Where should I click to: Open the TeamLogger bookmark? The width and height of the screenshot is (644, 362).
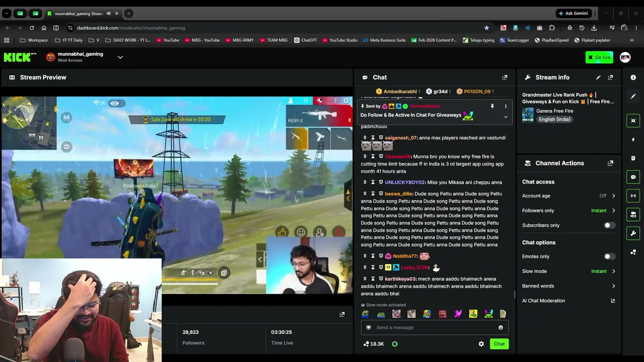click(x=514, y=40)
